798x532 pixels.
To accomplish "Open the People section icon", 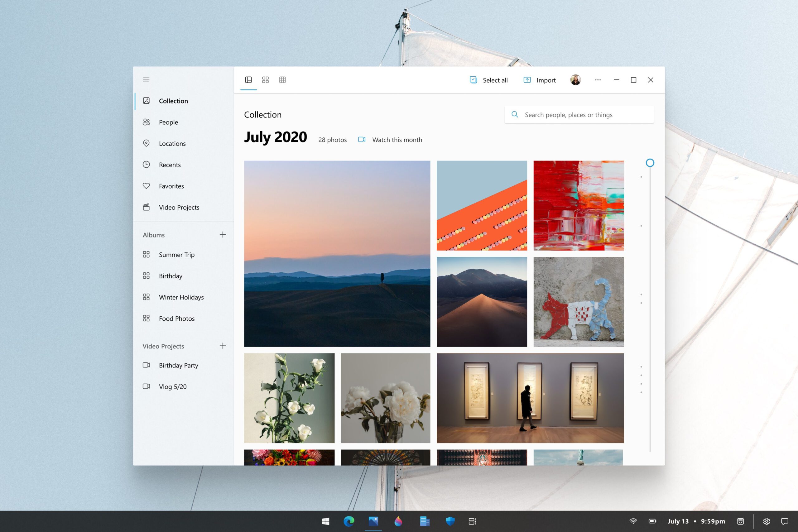I will point(146,122).
